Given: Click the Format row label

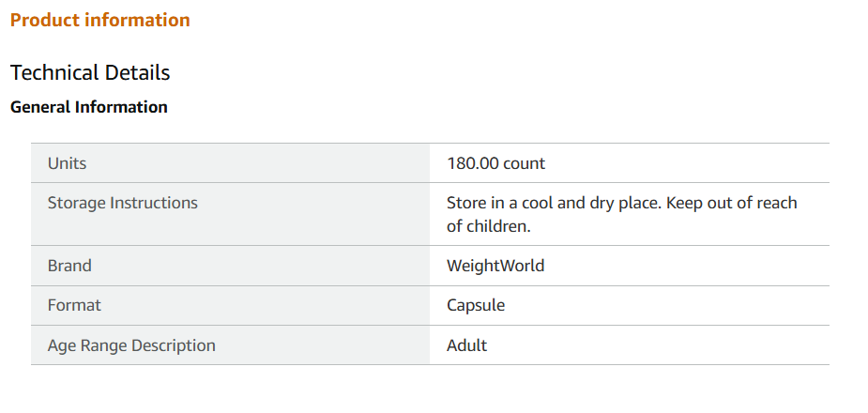Looking at the screenshot, I should click(x=74, y=305).
